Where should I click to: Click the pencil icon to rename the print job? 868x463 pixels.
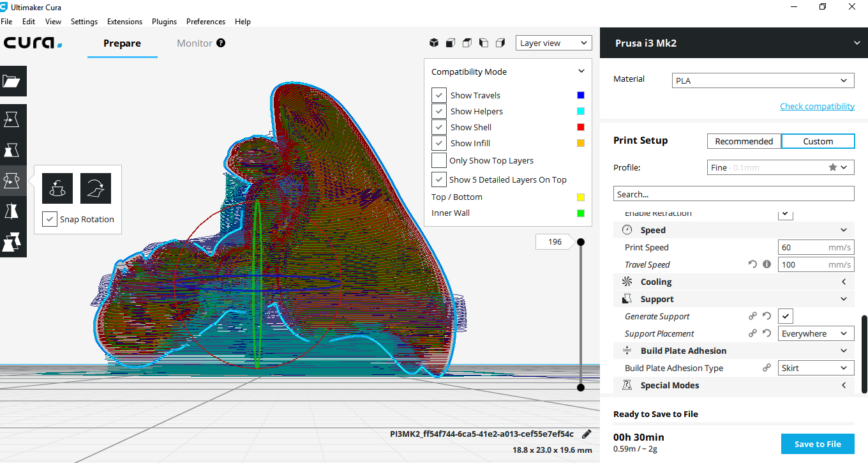pos(587,434)
